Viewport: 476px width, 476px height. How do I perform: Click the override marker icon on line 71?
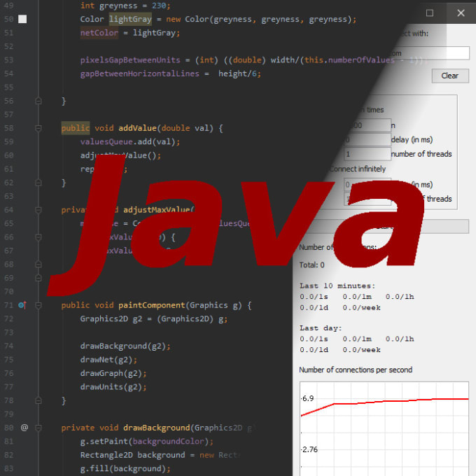coord(22,304)
